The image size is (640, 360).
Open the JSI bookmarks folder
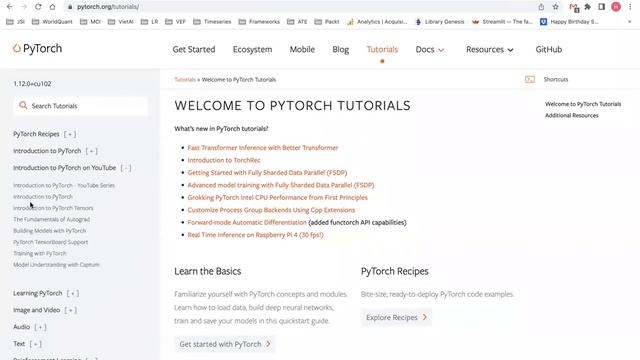coord(16,22)
